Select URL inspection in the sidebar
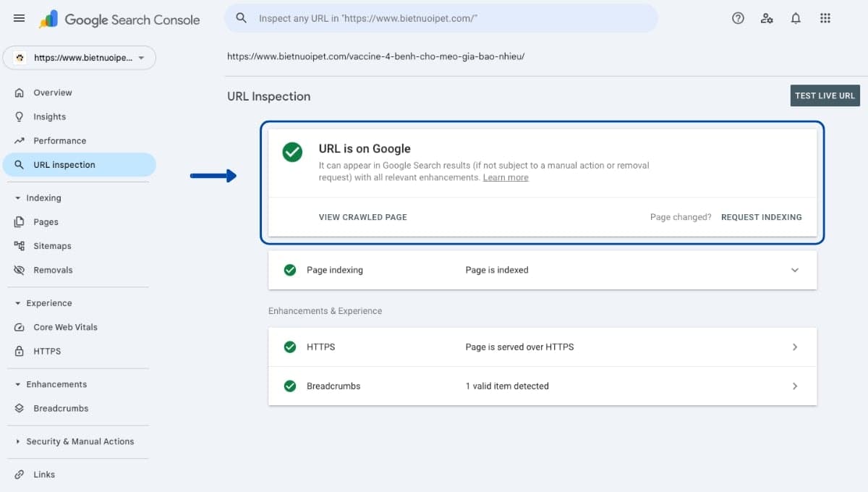 80,164
